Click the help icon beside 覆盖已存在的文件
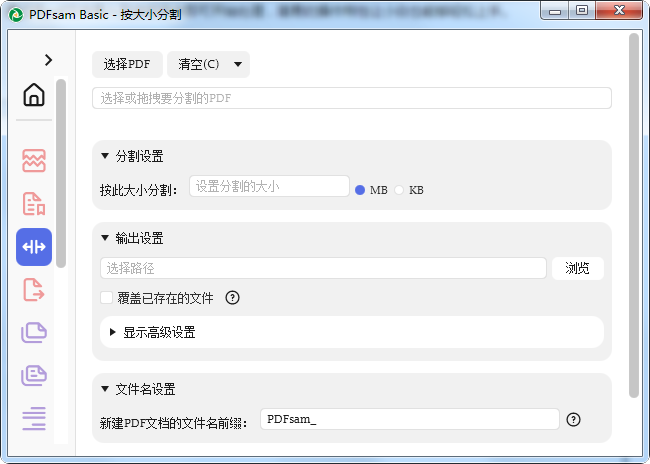The image size is (650, 464). point(232,298)
